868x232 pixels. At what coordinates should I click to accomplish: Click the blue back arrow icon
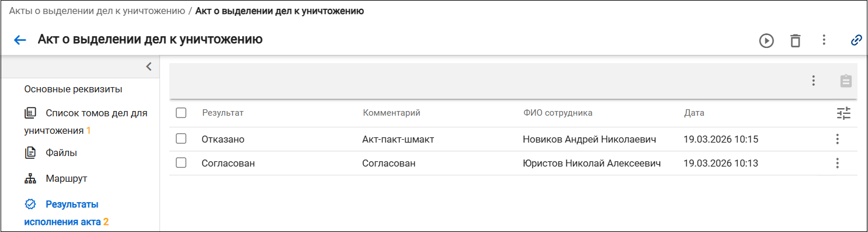(x=20, y=40)
